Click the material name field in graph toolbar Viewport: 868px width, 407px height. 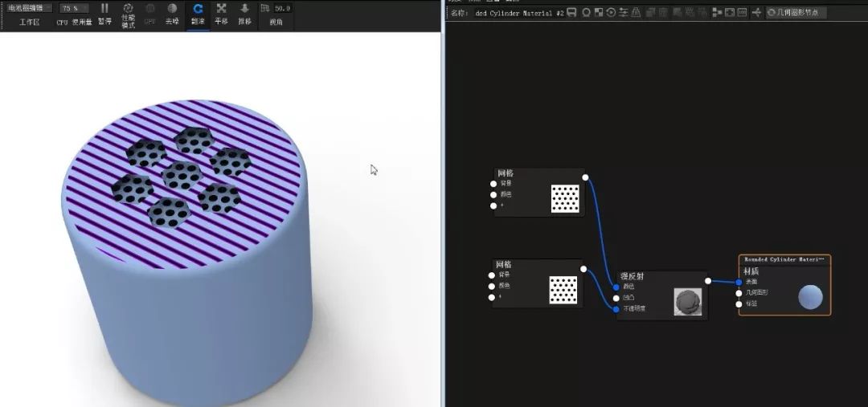click(519, 13)
